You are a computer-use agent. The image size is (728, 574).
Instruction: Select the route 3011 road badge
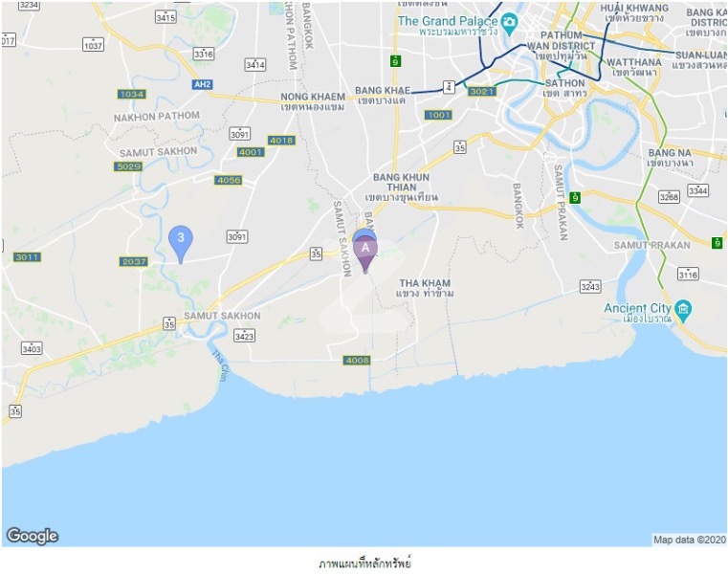click(x=27, y=256)
